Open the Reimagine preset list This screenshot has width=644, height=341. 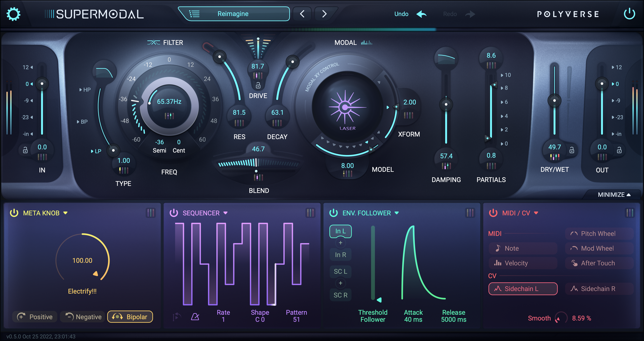[x=234, y=14]
